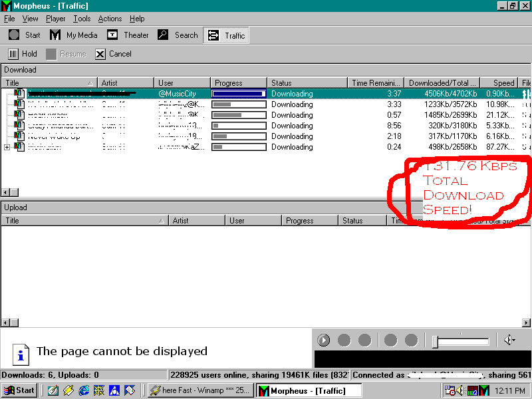This screenshot has width=532, height=399.
Task: Click the Morpheus M icon in title bar
Action: 6,6
